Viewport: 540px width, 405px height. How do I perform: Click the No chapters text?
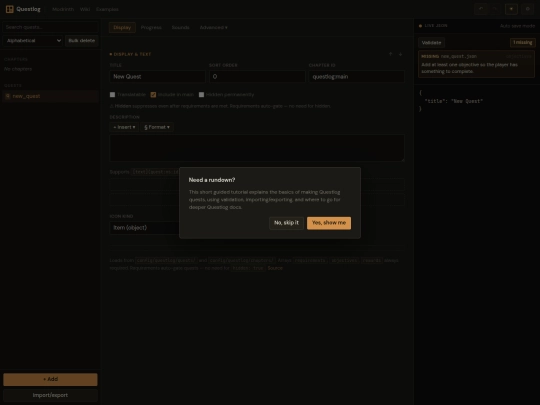coord(18,69)
